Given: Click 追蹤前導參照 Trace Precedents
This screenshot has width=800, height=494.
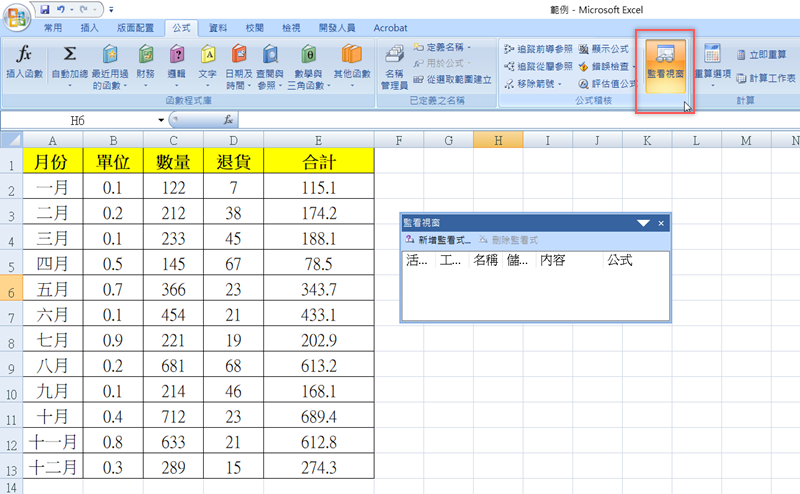Looking at the screenshot, I should 538,48.
